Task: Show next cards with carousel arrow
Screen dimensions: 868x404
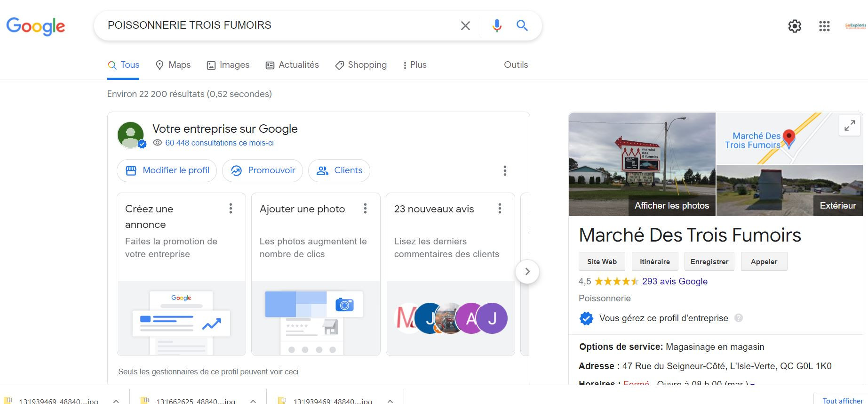Action: click(x=527, y=272)
